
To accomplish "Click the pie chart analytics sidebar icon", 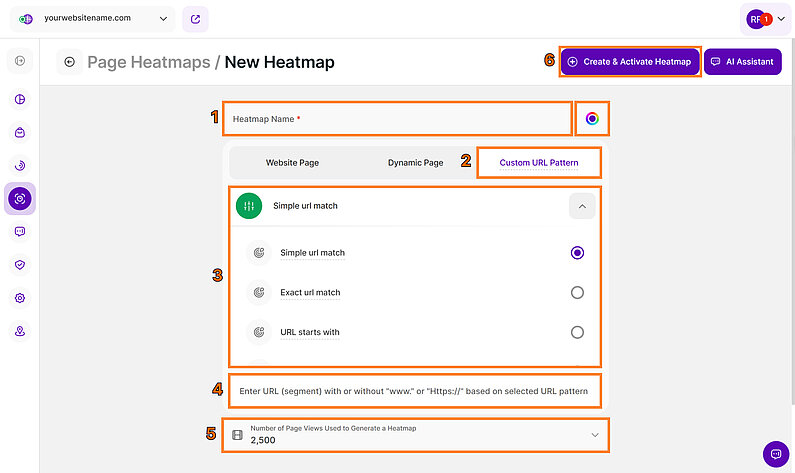I will 20,99.
